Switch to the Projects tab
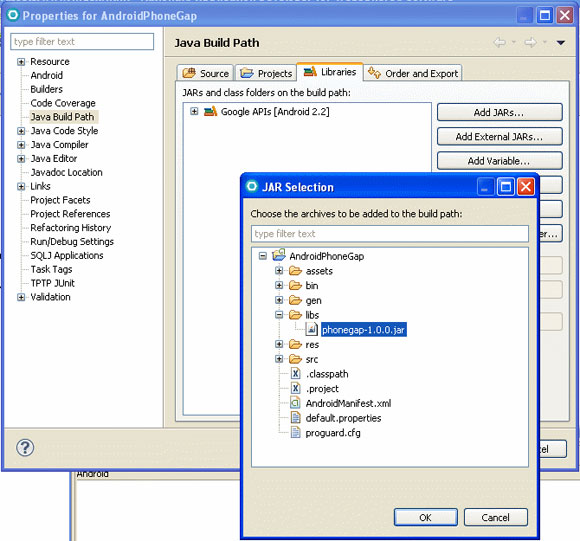 (x=266, y=73)
